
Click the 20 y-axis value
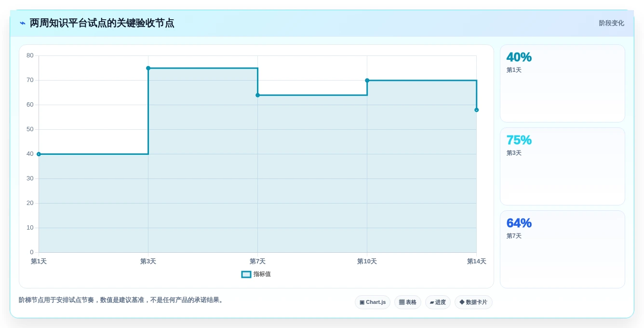(x=30, y=203)
